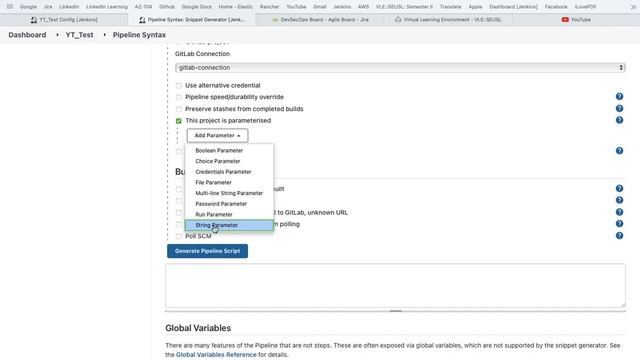
Task: Click arrow between YT_Test and Pipeline Syntax
Action: [104, 35]
